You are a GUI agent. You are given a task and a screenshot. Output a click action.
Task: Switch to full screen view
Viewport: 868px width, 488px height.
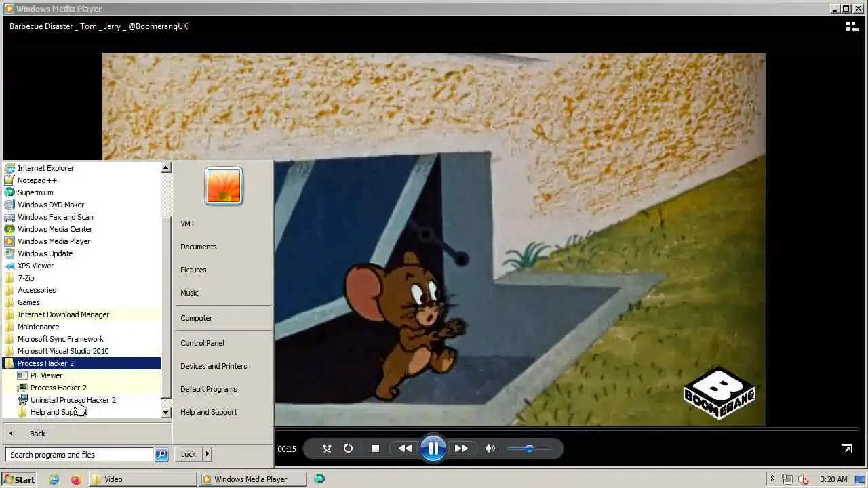[x=846, y=449]
